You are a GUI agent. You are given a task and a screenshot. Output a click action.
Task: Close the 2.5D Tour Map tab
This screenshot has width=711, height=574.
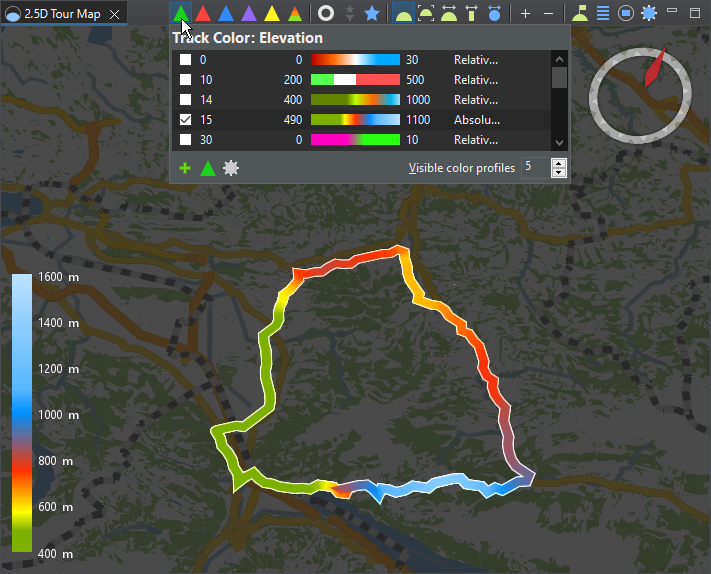point(115,15)
